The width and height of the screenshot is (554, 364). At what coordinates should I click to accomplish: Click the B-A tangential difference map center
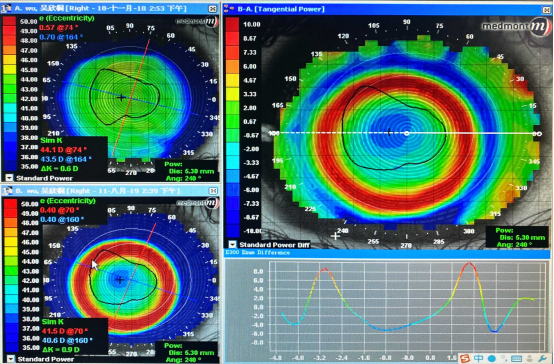406,134
